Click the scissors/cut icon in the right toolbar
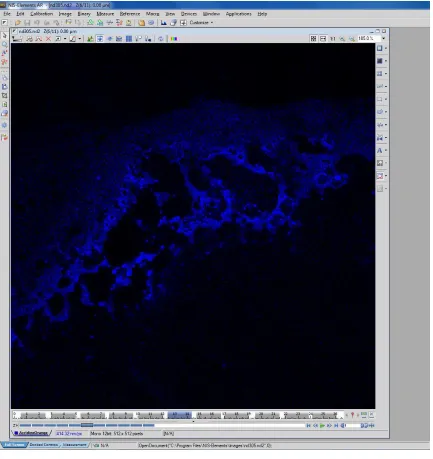 coord(379,138)
